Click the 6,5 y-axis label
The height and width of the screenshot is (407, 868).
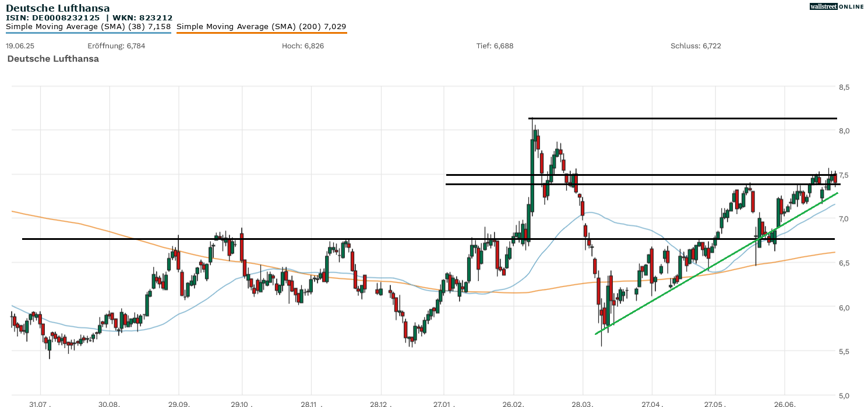[x=844, y=263]
